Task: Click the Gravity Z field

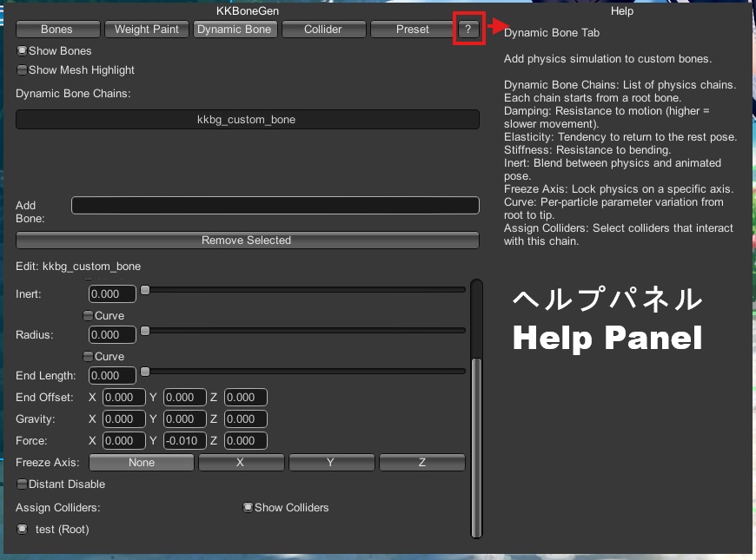Action: coord(245,419)
